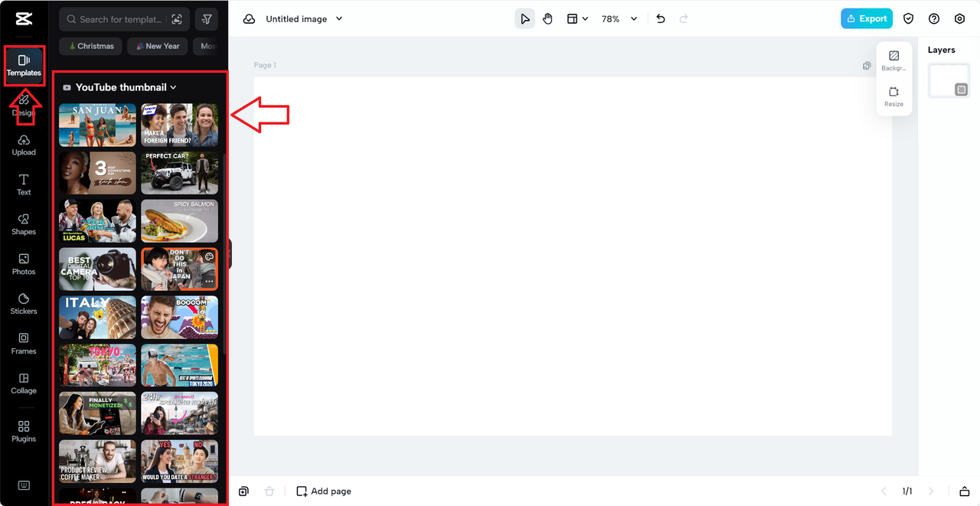
Task: Select the New Year category chip
Action: tap(157, 46)
